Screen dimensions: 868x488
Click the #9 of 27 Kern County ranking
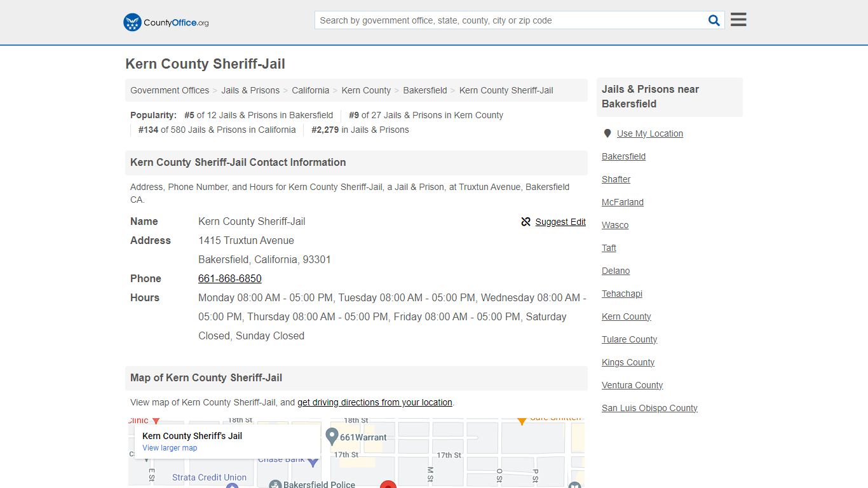[x=426, y=115]
